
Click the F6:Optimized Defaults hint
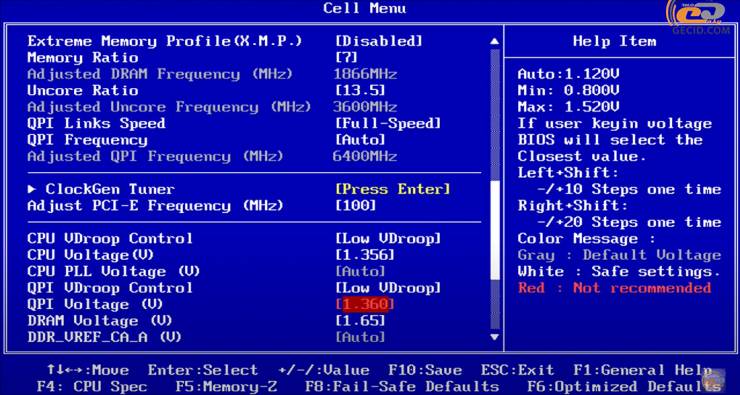click(624, 387)
